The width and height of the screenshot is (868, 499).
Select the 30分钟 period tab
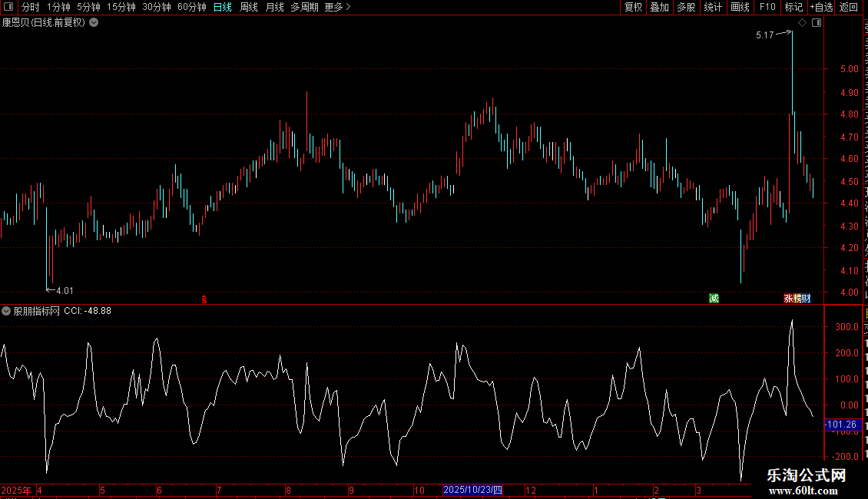(x=156, y=7)
